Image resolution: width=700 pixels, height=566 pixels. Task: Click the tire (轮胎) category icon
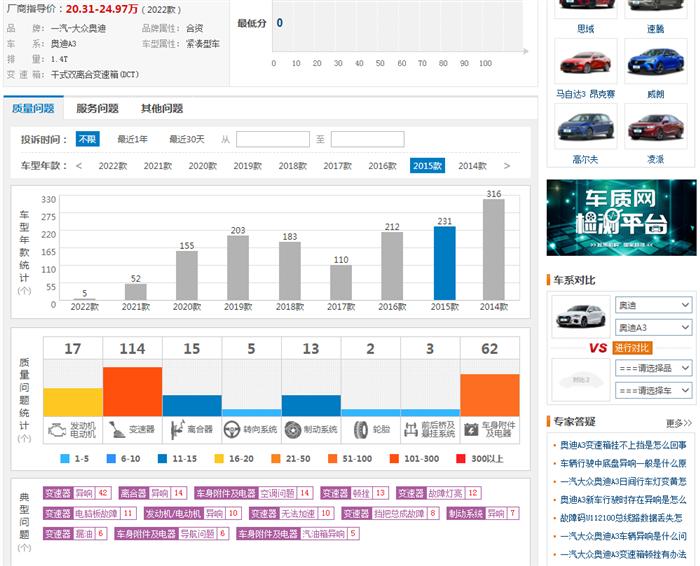tap(361, 430)
